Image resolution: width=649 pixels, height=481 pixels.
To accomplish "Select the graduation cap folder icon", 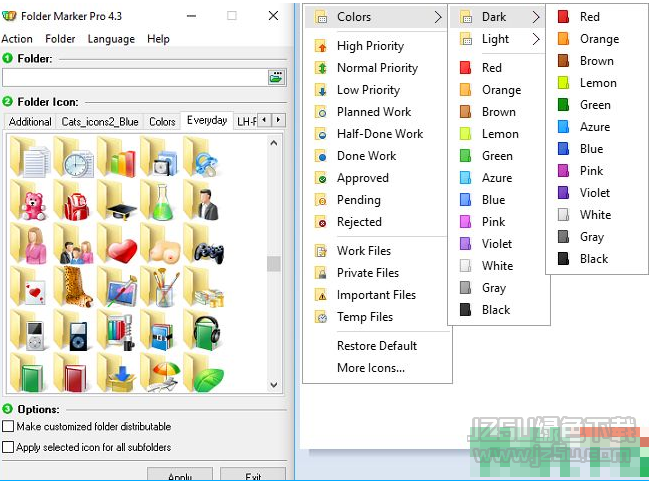I will (x=117, y=201).
